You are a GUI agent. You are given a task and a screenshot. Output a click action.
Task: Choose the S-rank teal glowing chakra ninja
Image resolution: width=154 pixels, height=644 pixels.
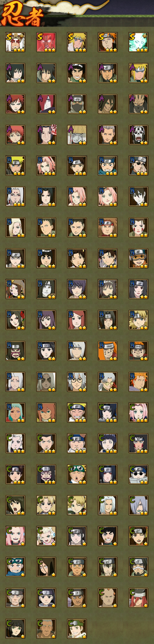point(138,42)
